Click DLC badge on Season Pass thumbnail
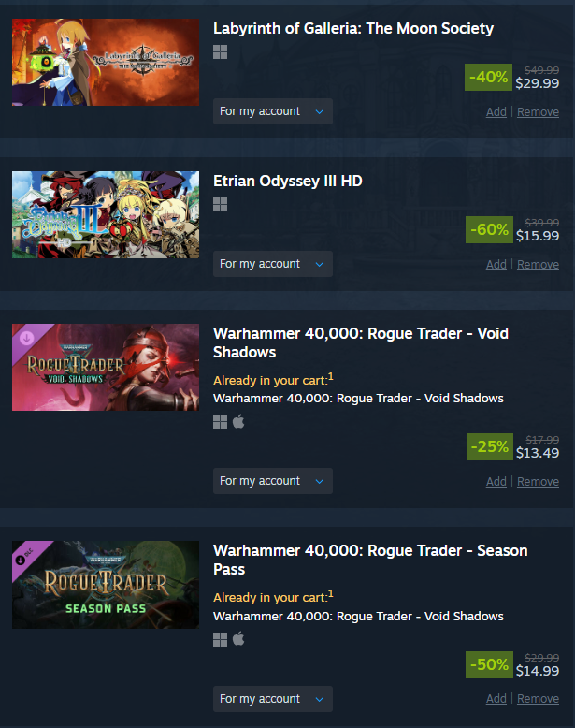This screenshot has width=575, height=728. (x=23, y=557)
